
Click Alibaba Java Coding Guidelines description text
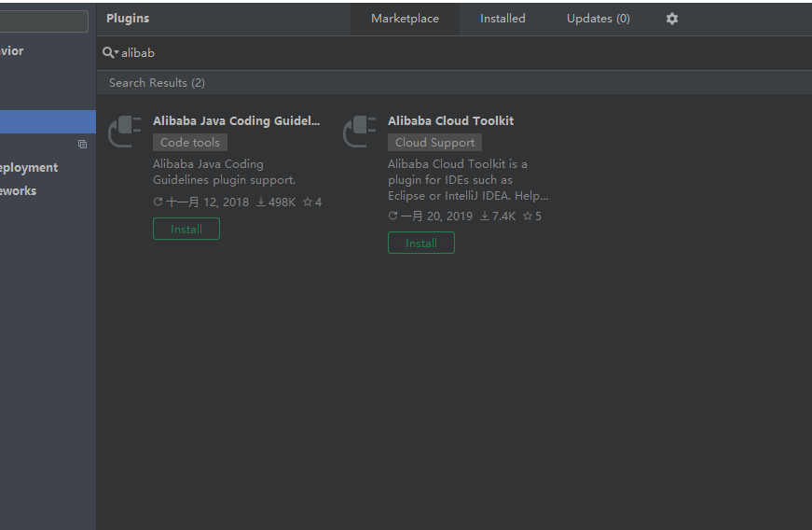[x=225, y=172]
